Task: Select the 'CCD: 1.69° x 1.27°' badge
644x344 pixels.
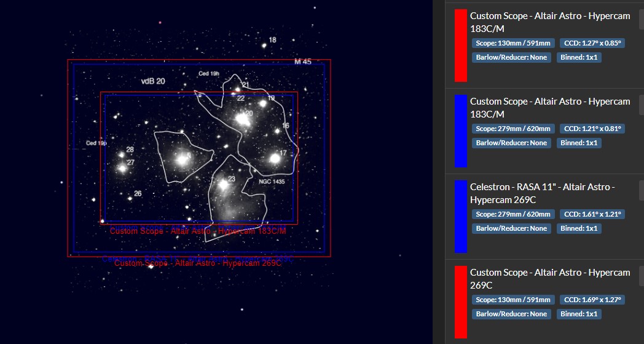Action: coord(592,300)
